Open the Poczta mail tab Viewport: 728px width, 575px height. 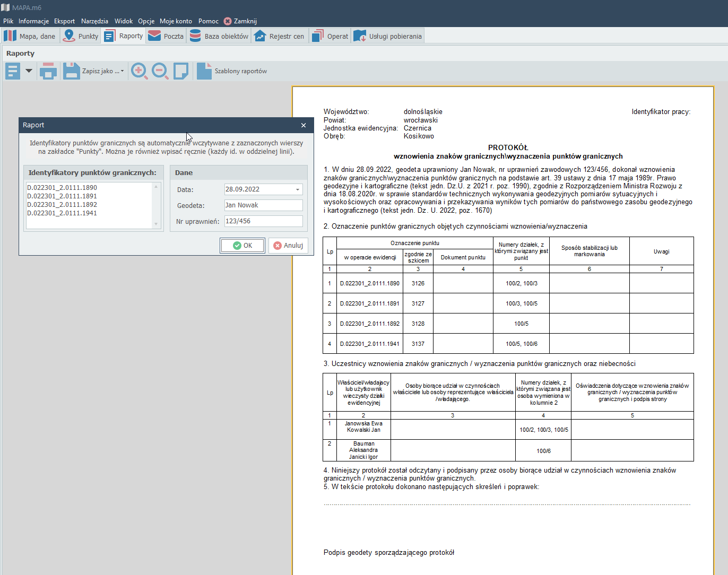point(166,36)
